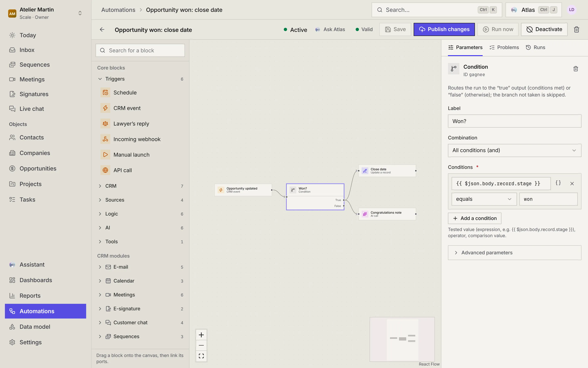
Task: Click Publish changes
Action: click(444, 29)
